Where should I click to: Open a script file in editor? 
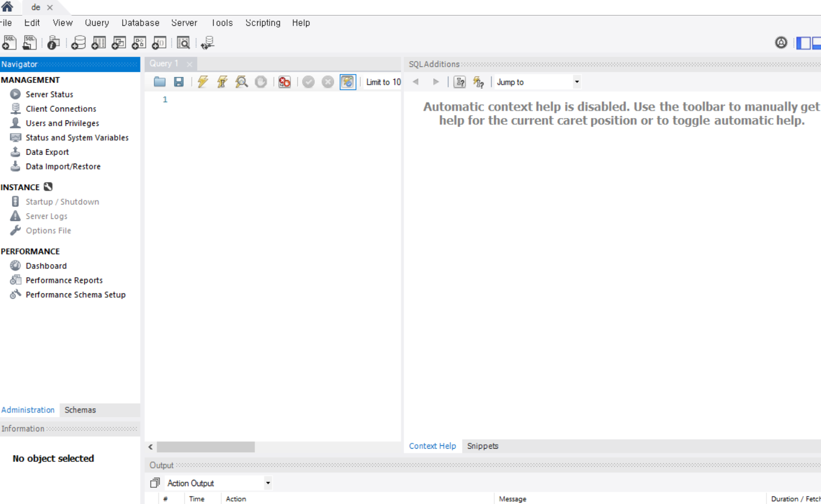pyautogui.click(x=160, y=82)
